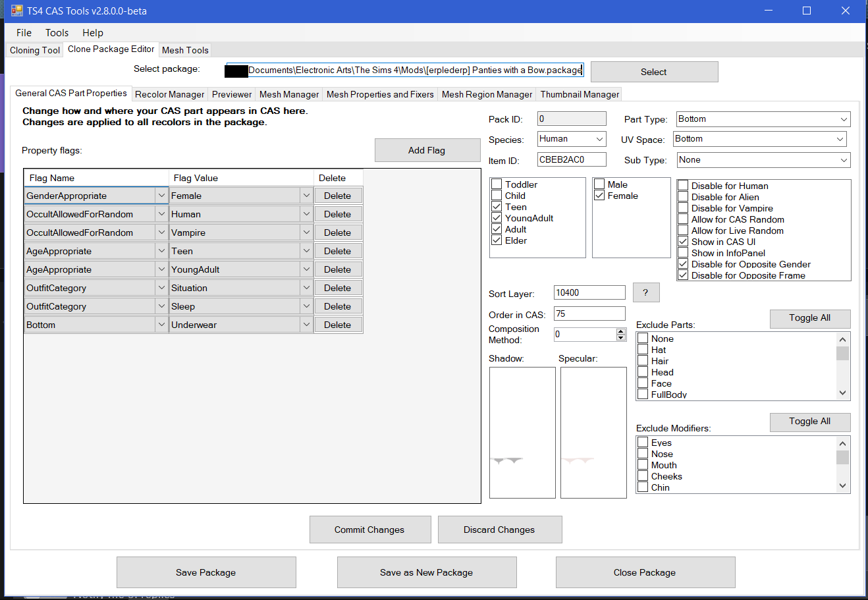Click the Select package button
Image resolution: width=868 pixels, height=600 pixels.
pyautogui.click(x=654, y=72)
